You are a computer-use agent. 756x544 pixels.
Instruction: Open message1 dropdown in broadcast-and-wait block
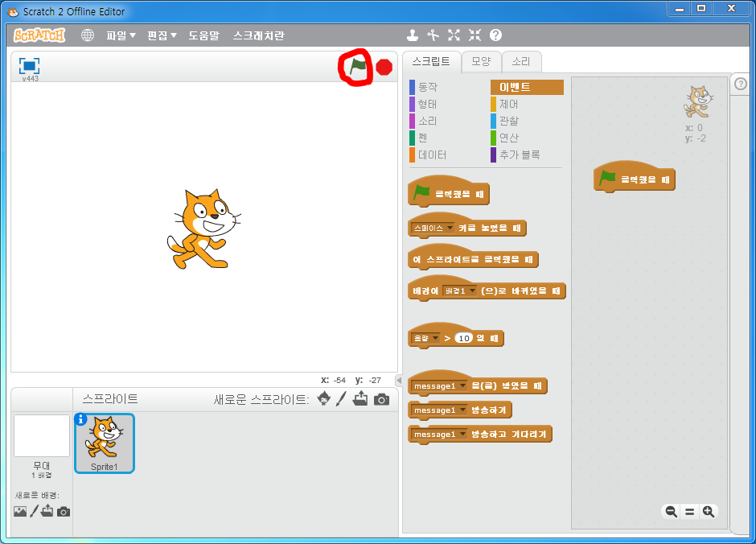tap(439, 434)
